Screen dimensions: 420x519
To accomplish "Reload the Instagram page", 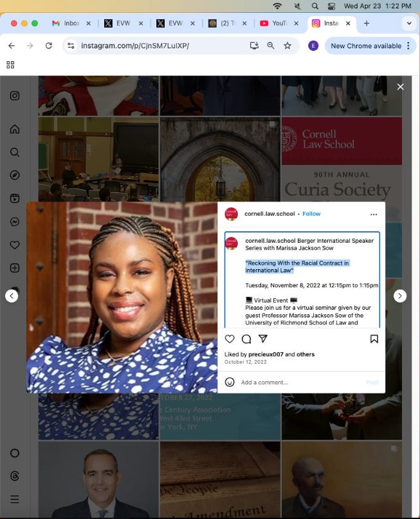I will pos(49,46).
